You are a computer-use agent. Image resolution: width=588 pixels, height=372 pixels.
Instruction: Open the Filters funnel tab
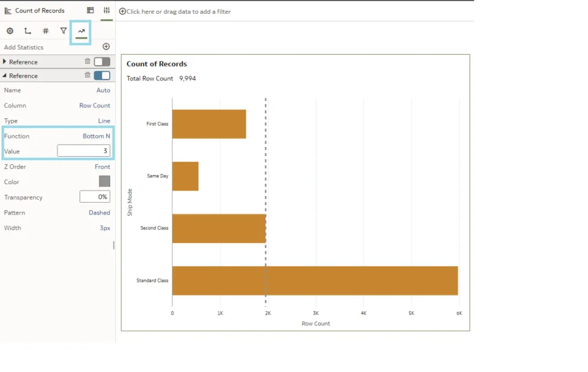pyautogui.click(x=64, y=31)
